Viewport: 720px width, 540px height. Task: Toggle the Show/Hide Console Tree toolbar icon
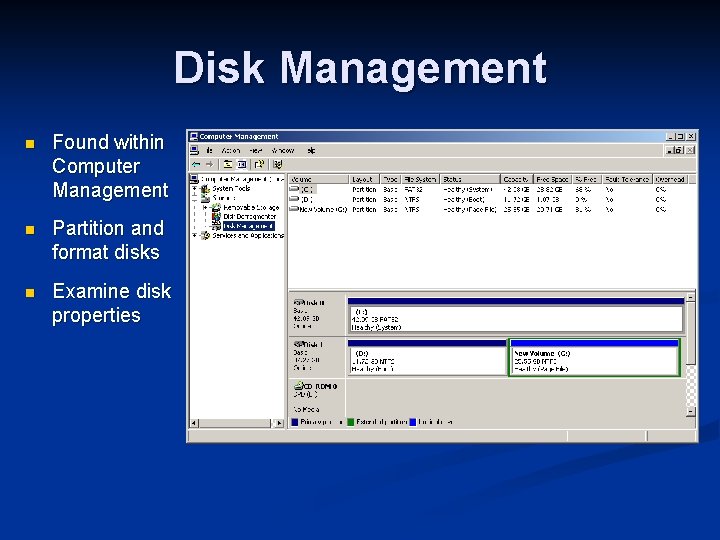242,164
